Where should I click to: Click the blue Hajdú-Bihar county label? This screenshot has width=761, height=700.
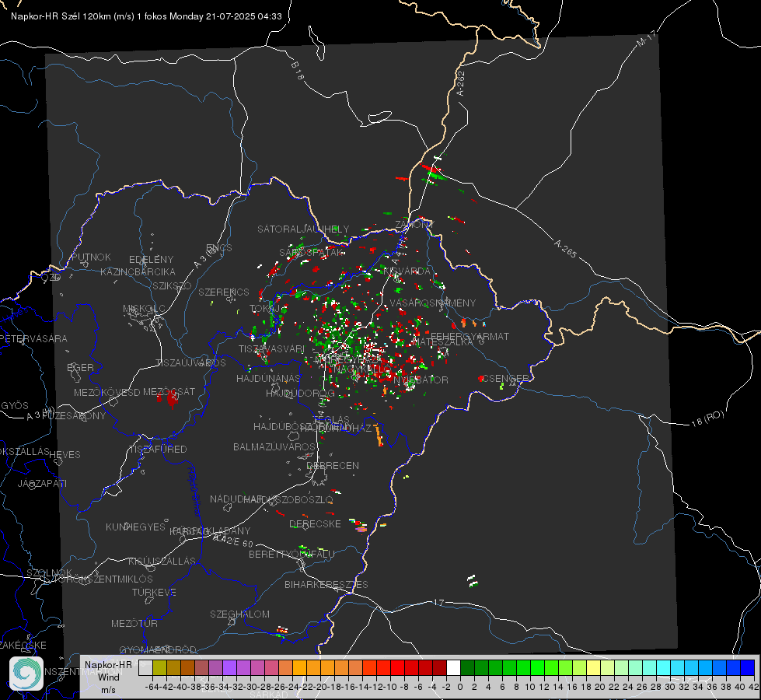pos(194,491)
